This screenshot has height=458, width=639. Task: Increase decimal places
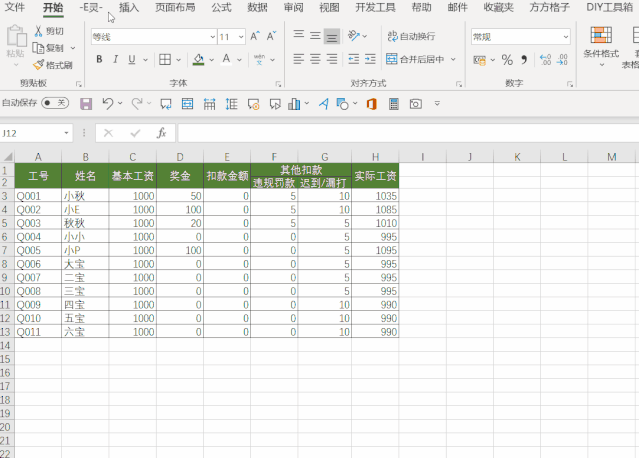[545, 60]
